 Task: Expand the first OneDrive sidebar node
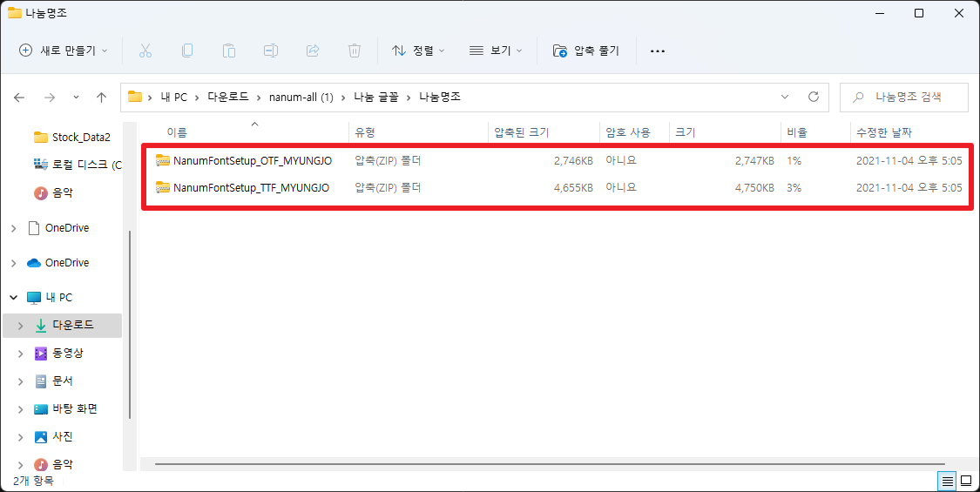[x=14, y=228]
